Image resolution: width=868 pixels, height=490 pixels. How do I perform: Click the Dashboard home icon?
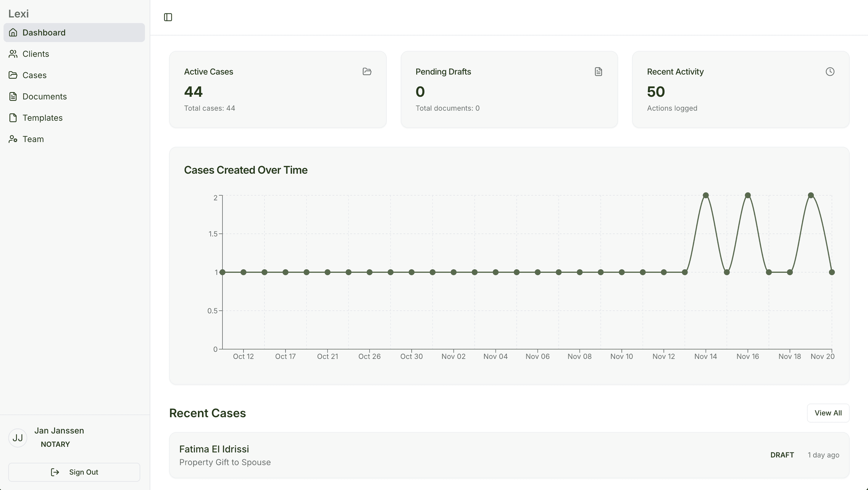(x=13, y=33)
